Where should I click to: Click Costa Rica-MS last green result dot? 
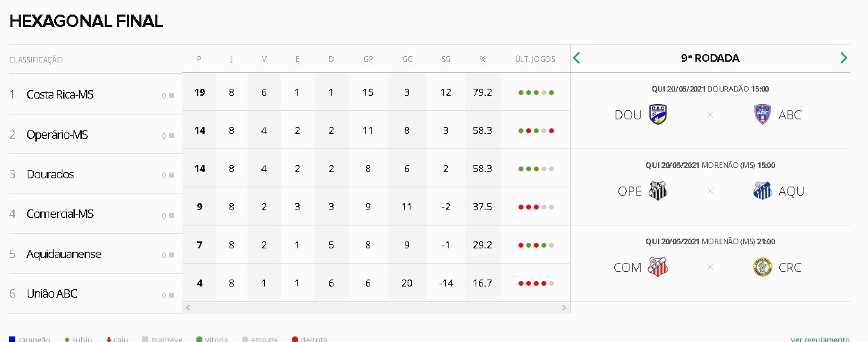[x=552, y=92]
